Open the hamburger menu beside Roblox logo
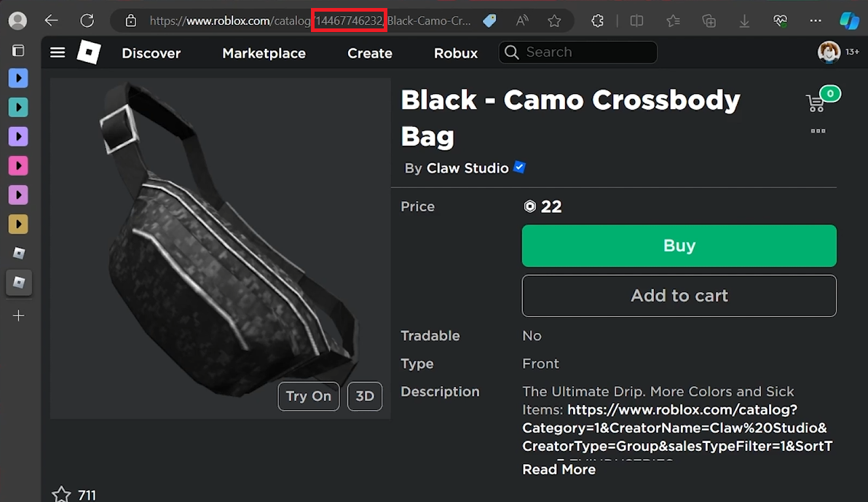868x502 pixels. (x=57, y=52)
